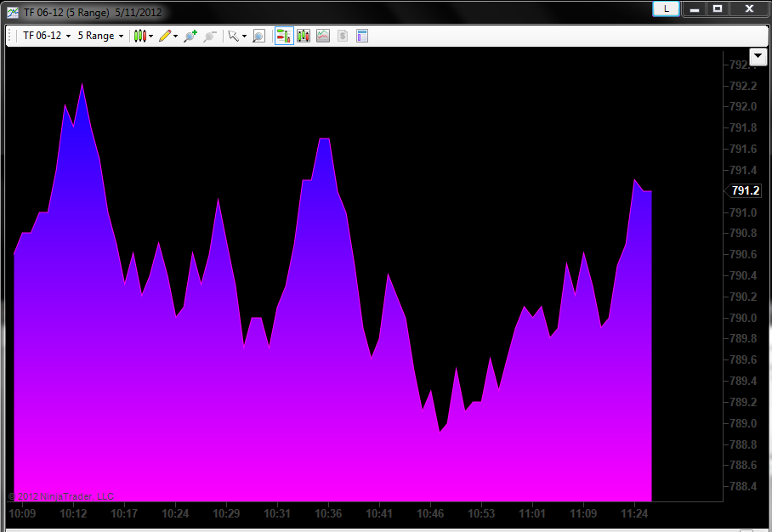Expand the chart style dropdown arrow

[150, 36]
